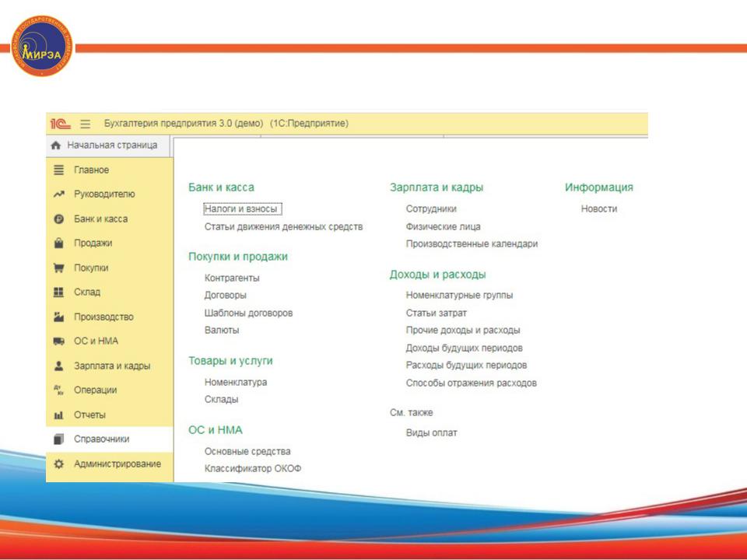The image size is (747, 560).
Task: Open the Валюты directory
Action: (222, 330)
